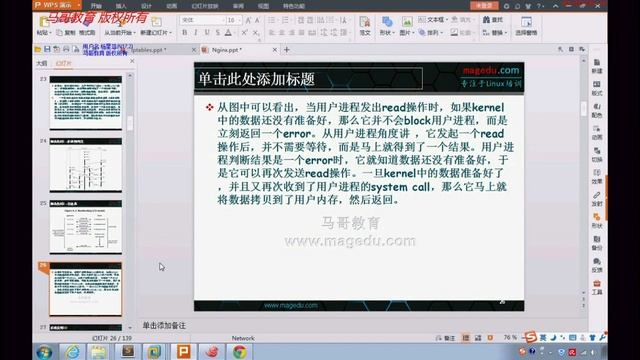Click the 76 % zoom level
Image resolution: width=640 pixels, height=360 pixels.
[x=510, y=338]
